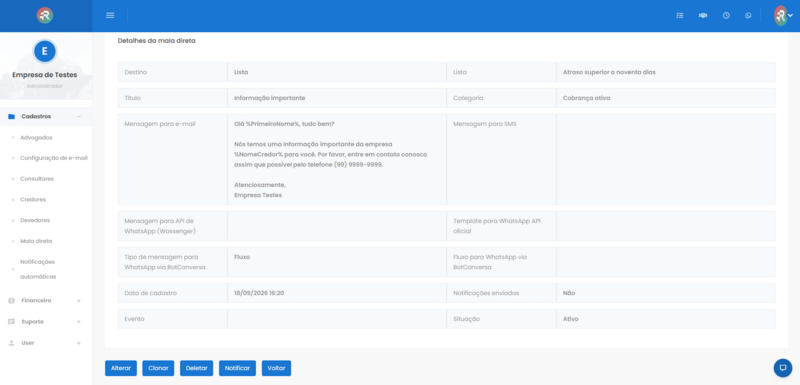Click the 'Evento' field label
Viewport: 800px width, 385px height.
[x=135, y=319]
